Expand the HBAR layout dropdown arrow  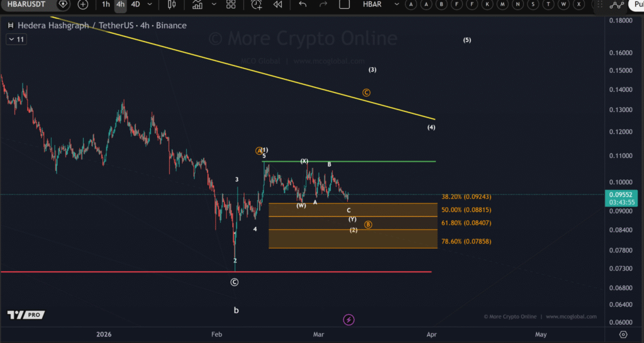point(396,4)
